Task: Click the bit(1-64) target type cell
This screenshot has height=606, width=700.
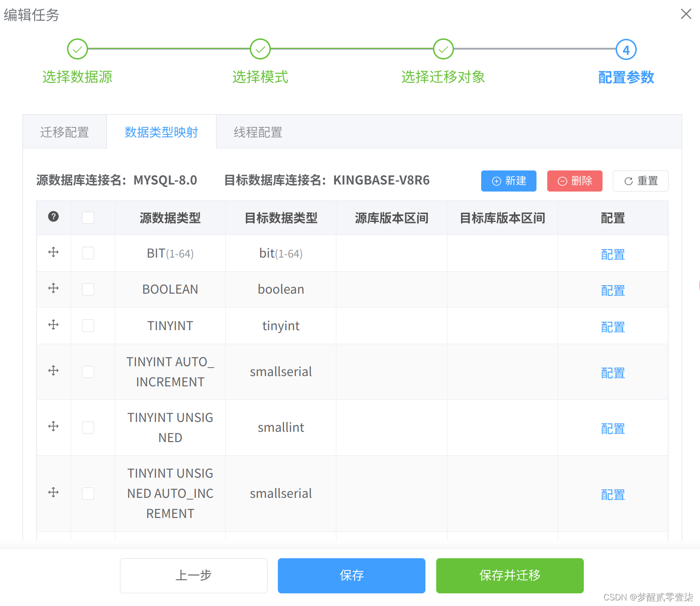Action: tap(281, 253)
